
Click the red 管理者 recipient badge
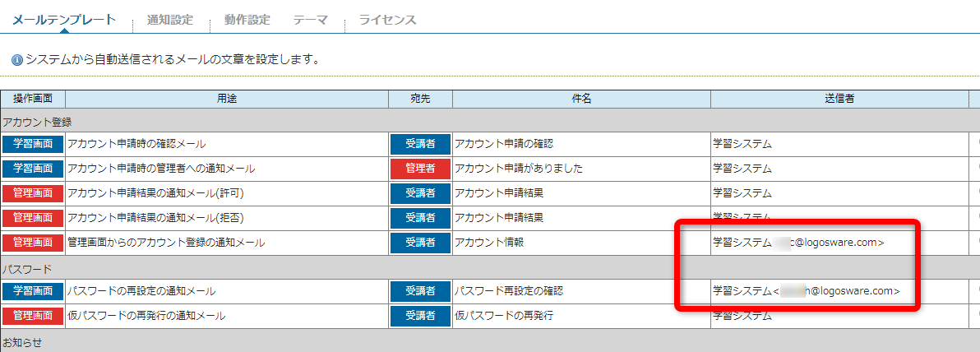(420, 169)
